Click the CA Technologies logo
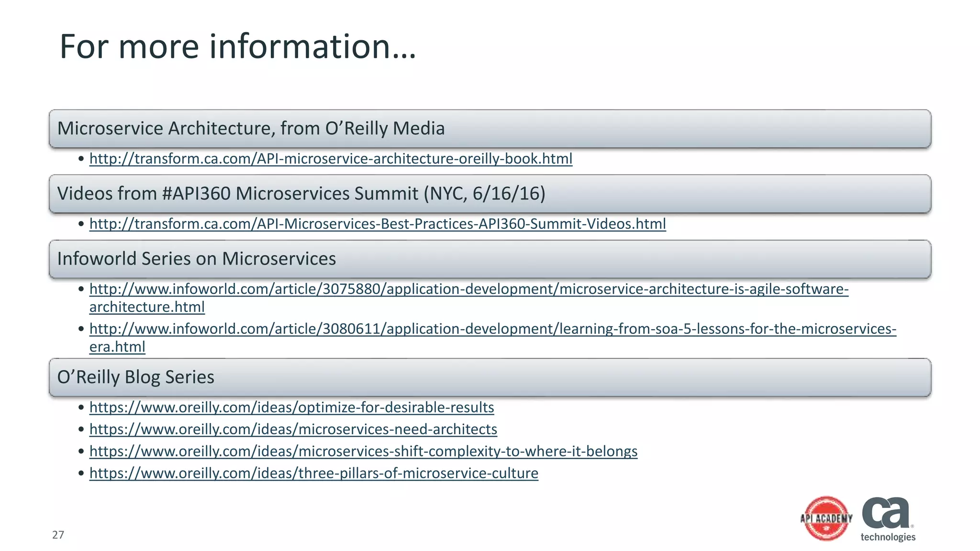 click(x=888, y=519)
